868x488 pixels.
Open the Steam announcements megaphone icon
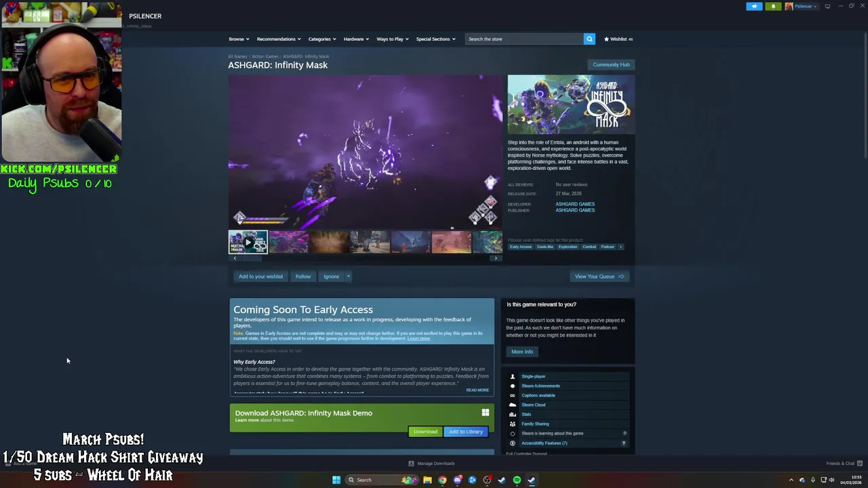(x=754, y=6)
